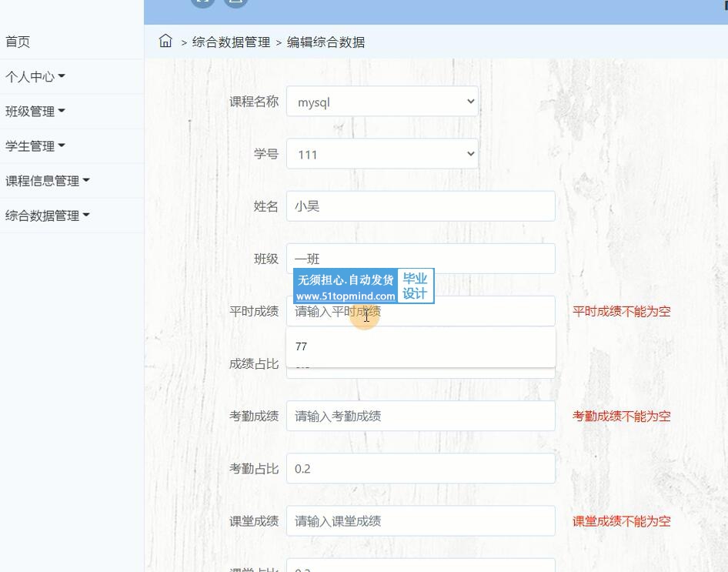Screen dimensions: 728x572
Task: Open the 综合数据管理 sidebar menu
Action: 47,216
